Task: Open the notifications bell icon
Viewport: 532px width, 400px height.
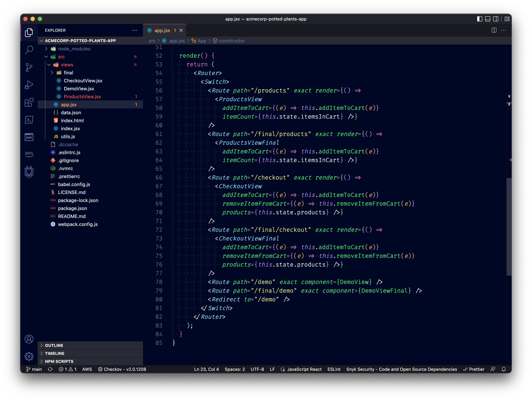Action: (504, 369)
